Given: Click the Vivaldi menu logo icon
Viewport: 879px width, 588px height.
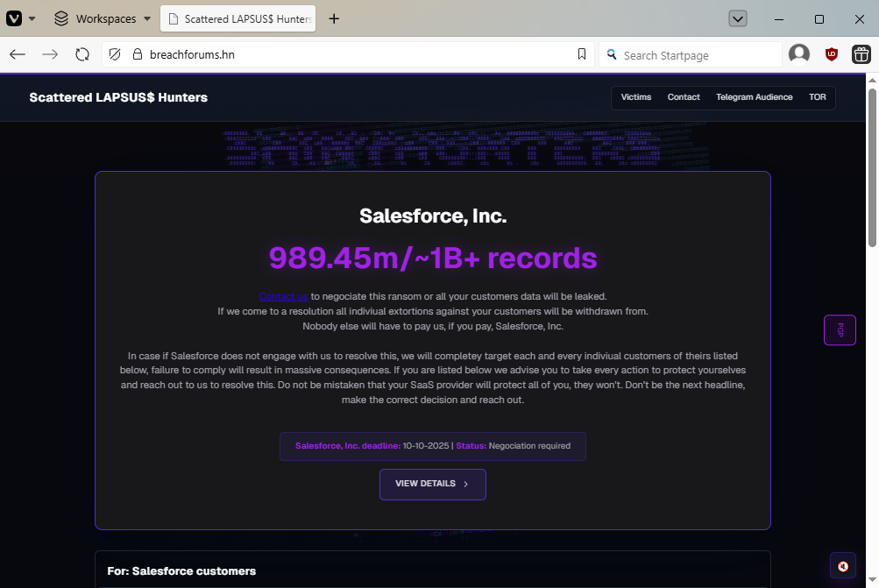Looking at the screenshot, I should (x=14, y=18).
